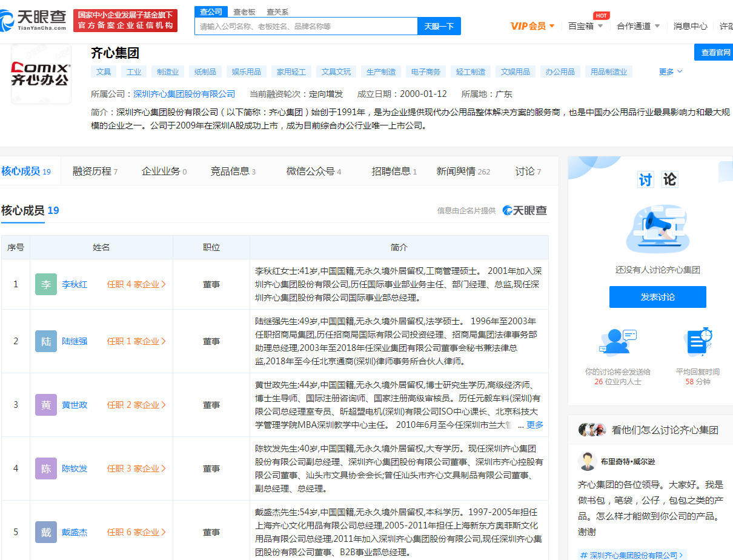The height and width of the screenshot is (560, 733).
Task: Expand the 百宝箱 dropdown
Action: 585,26
